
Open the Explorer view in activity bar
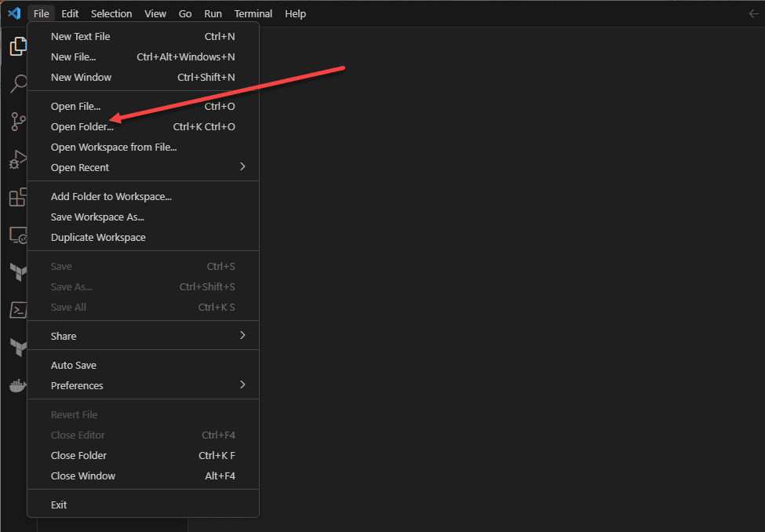coord(17,46)
